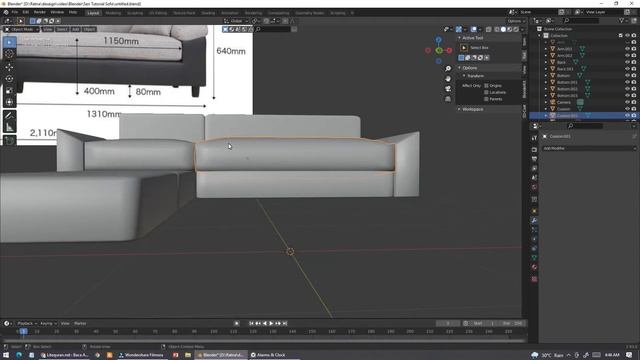The height and width of the screenshot is (360, 640).
Task: Open the Material properties tab
Action: 534,267
